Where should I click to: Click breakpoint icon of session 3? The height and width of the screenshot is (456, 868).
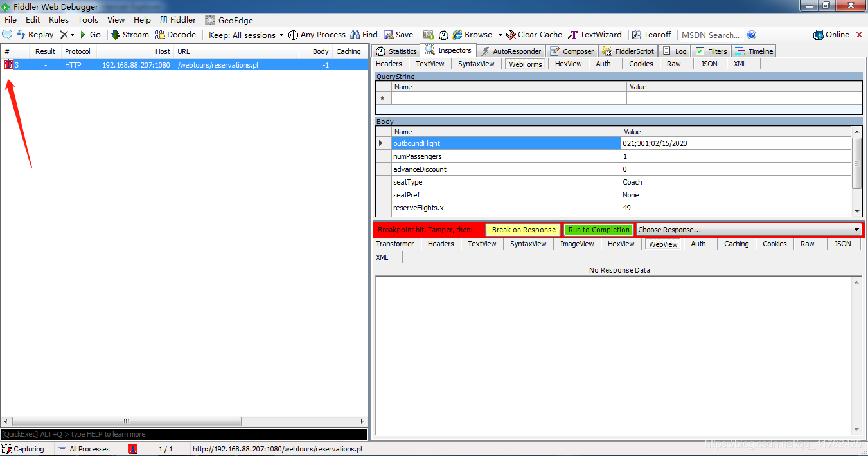point(8,64)
